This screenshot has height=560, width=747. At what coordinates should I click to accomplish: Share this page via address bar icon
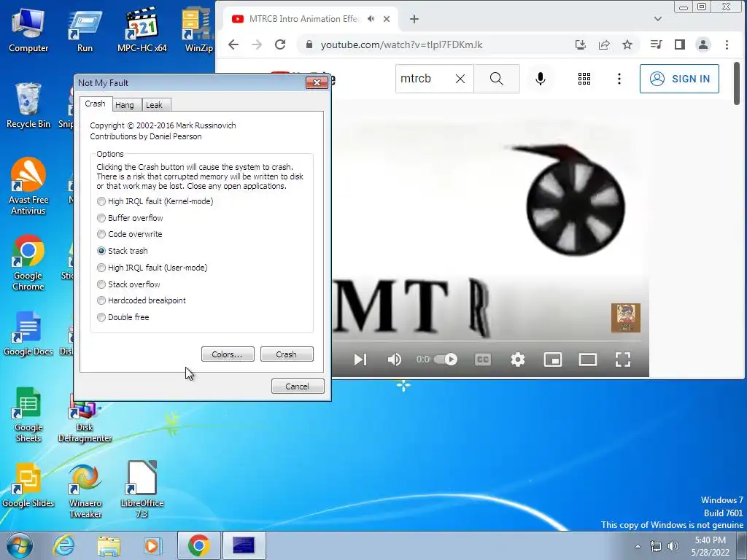(604, 44)
